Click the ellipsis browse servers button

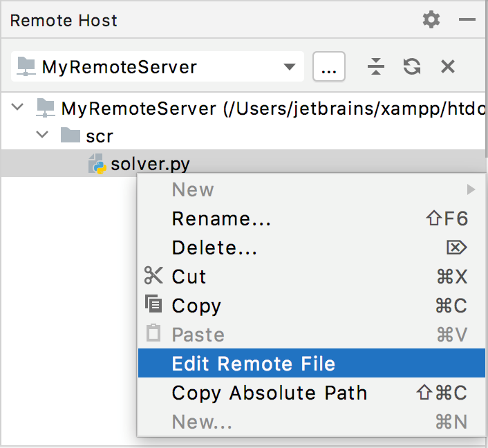[x=329, y=67]
